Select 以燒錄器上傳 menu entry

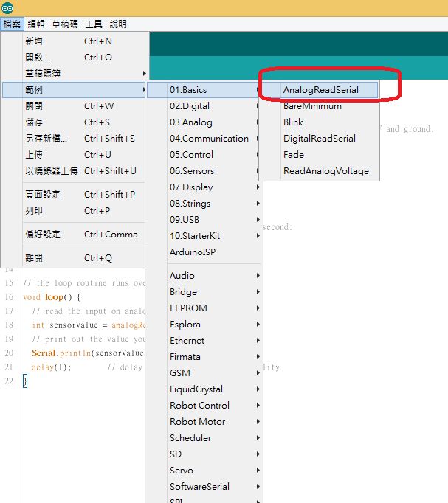tap(74, 171)
